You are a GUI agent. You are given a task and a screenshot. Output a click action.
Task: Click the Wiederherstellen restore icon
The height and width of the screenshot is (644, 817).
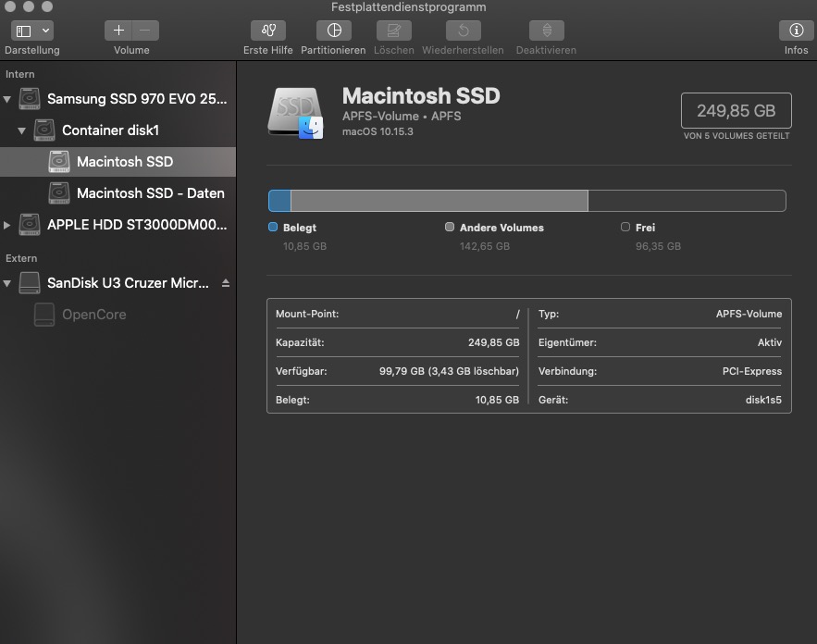tap(464, 31)
